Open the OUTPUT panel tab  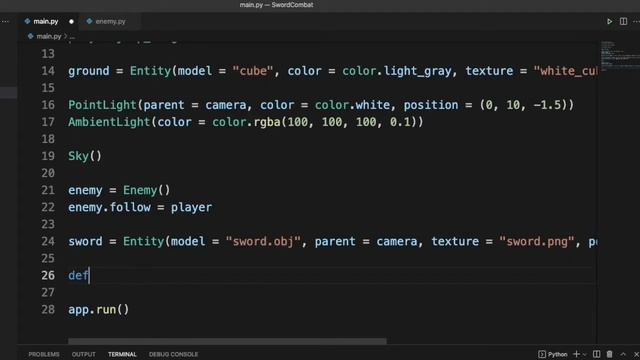[x=84, y=354]
